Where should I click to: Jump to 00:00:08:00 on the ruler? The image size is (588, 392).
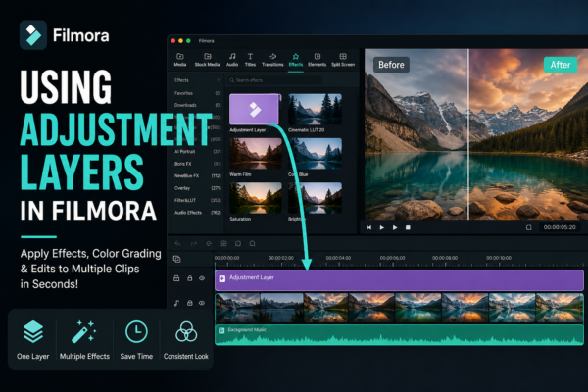pos(445,258)
